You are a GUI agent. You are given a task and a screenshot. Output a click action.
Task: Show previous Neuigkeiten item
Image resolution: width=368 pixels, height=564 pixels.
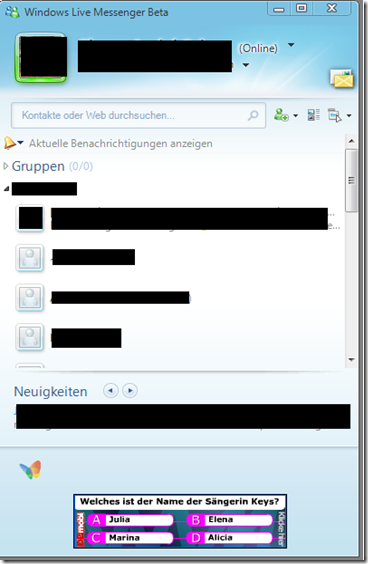[111, 391]
